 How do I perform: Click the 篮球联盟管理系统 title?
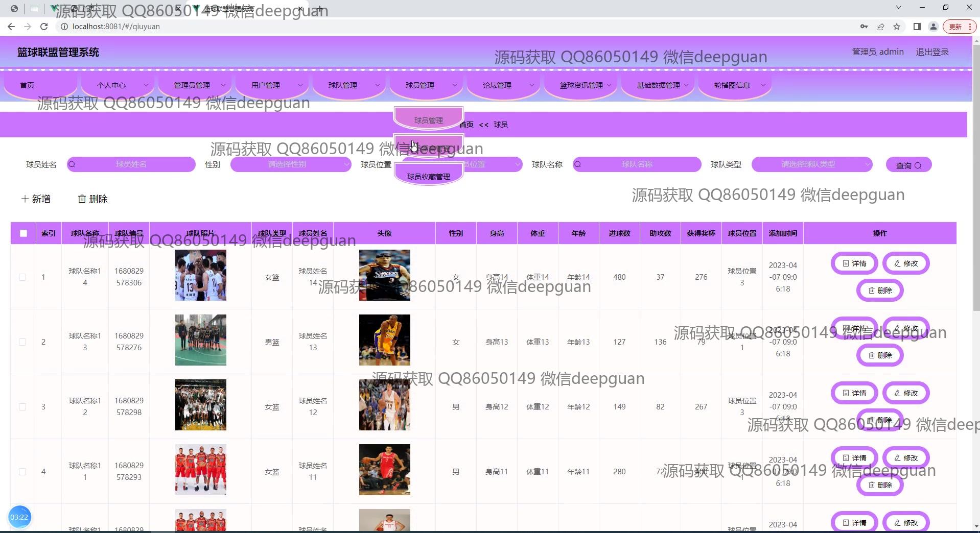[58, 52]
